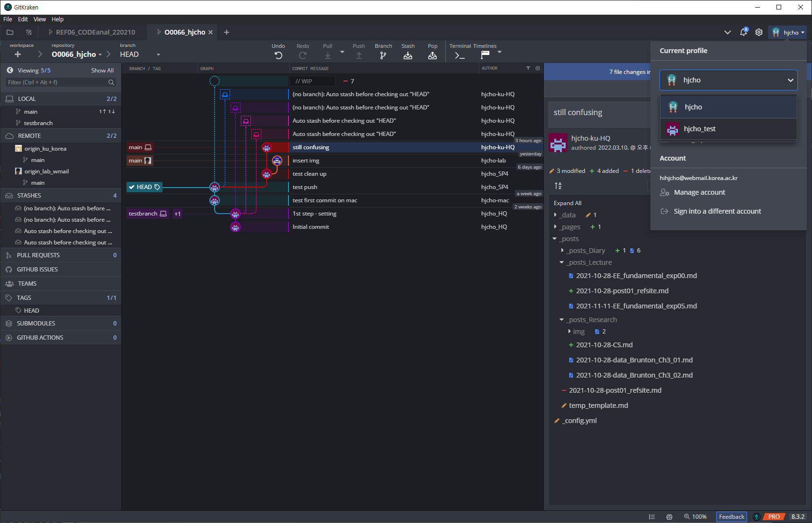This screenshot has width=812, height=523.
Task: Create a branch using the Branch icon
Action: 383,54
